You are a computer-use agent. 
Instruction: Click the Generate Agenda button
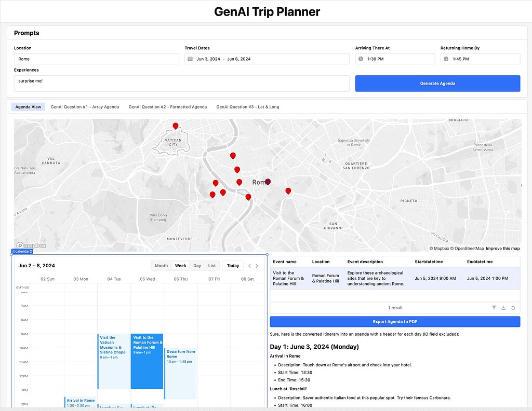point(437,83)
